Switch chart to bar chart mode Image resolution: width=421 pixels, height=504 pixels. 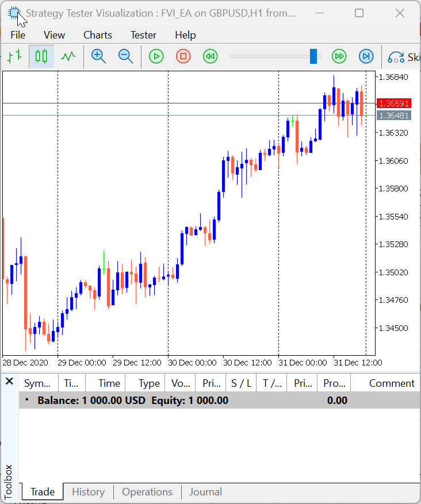(15, 56)
